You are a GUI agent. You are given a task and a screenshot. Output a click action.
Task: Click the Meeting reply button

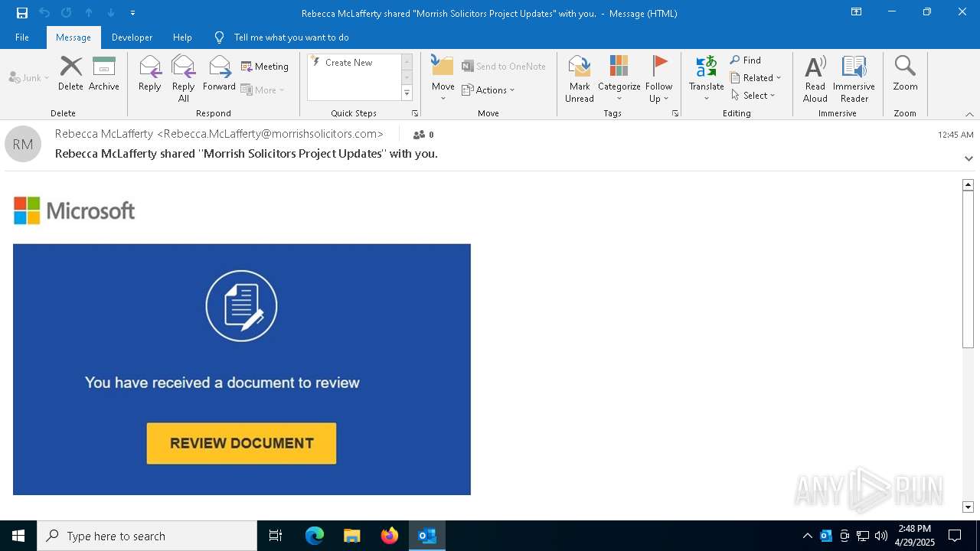tap(265, 67)
